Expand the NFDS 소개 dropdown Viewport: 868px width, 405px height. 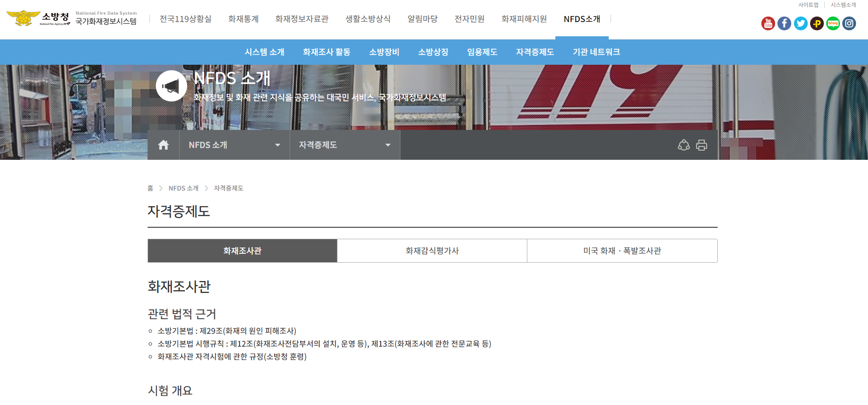[234, 145]
